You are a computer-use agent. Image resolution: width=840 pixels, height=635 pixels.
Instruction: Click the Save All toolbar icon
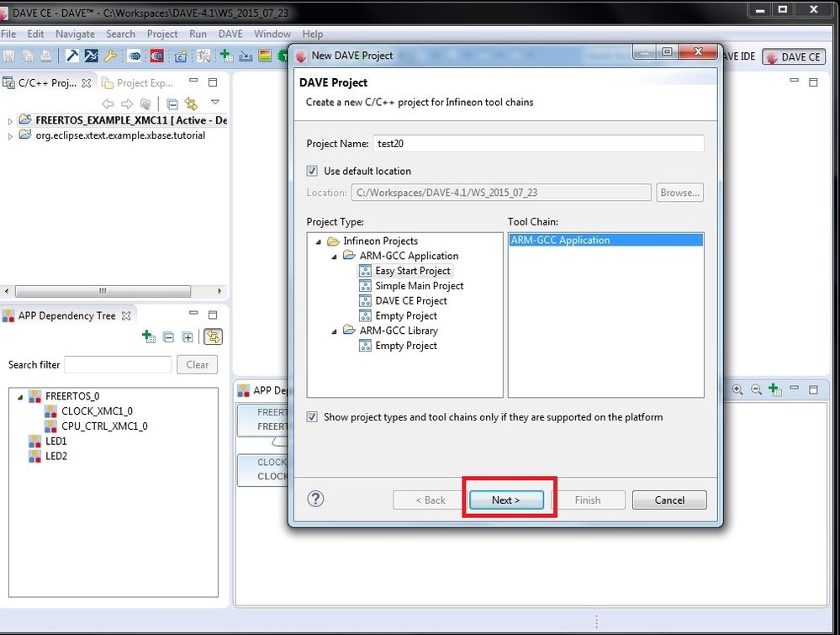[x=27, y=56]
